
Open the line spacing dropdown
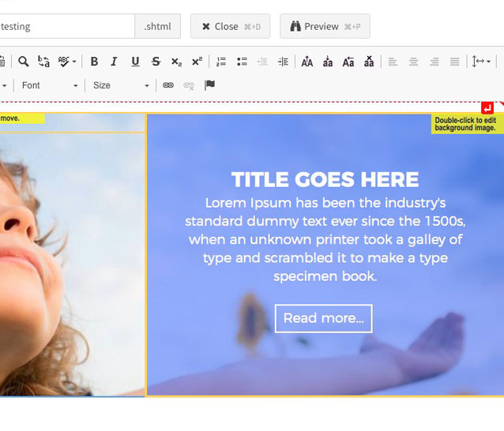pyautogui.click(x=481, y=62)
